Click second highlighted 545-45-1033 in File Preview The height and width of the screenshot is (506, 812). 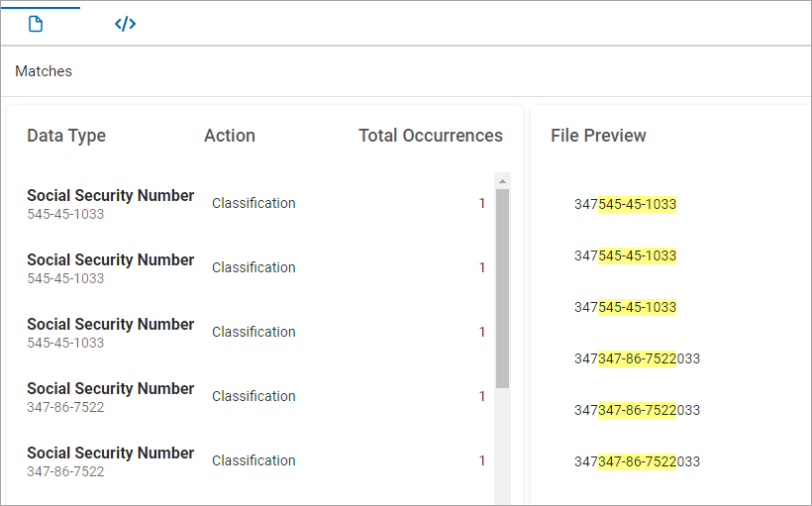click(x=637, y=255)
